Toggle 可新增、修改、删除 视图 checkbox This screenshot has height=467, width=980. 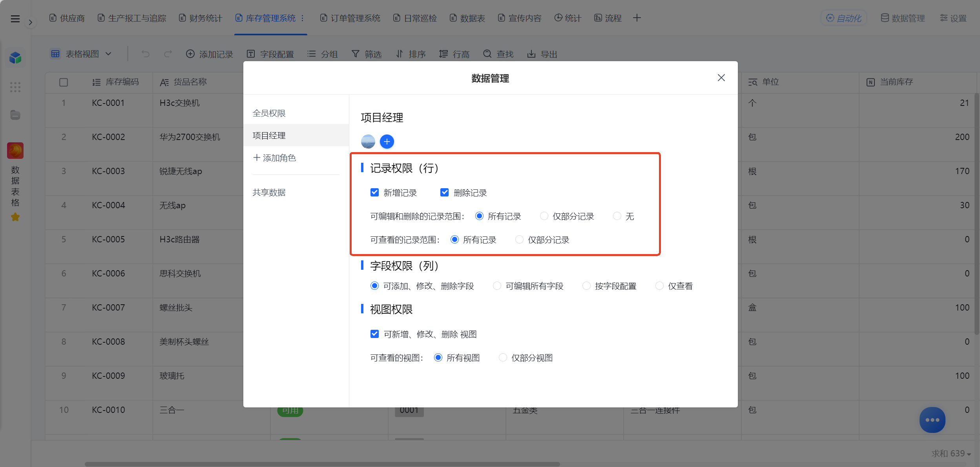374,334
